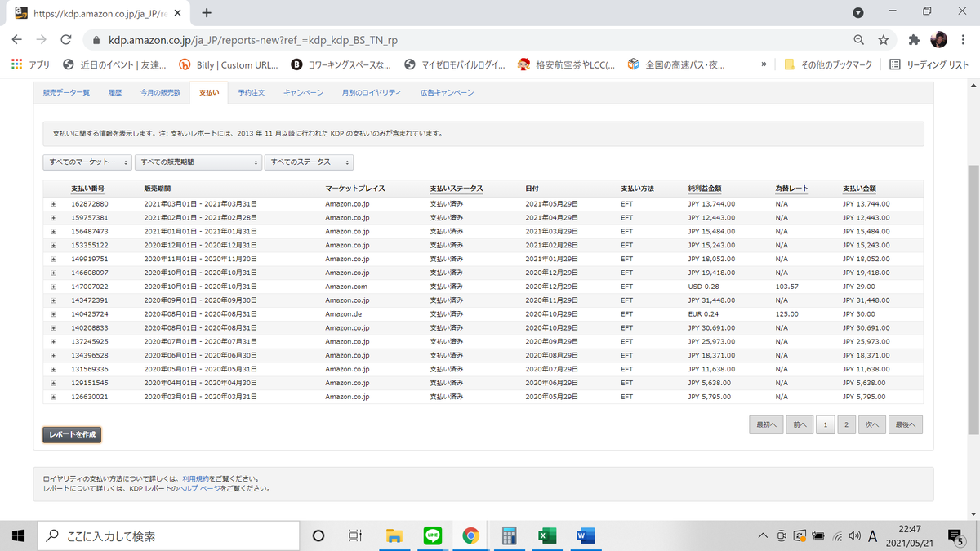Open the ヘルプ ページ link
The height and width of the screenshot is (551, 980).
click(x=200, y=488)
